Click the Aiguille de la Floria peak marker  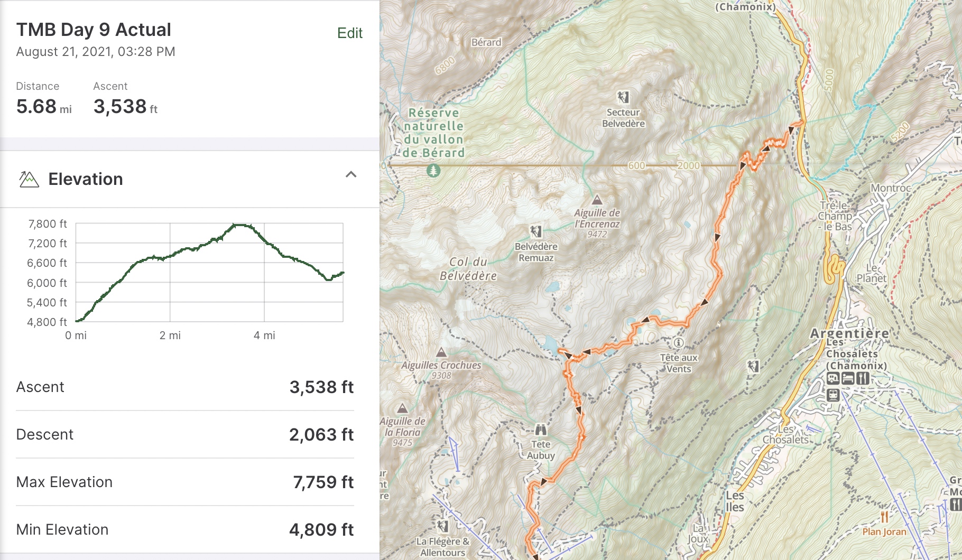402,408
